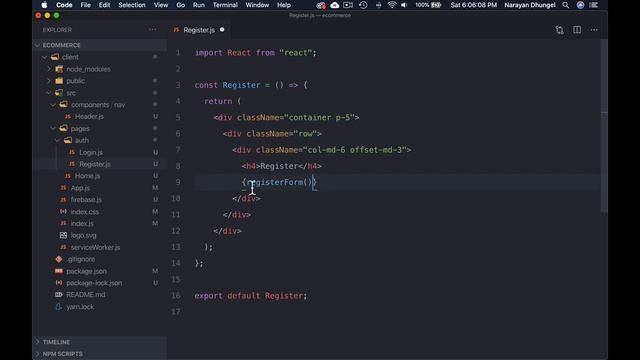The height and width of the screenshot is (360, 640).
Task: Click the public folder icon
Action: click(59, 81)
